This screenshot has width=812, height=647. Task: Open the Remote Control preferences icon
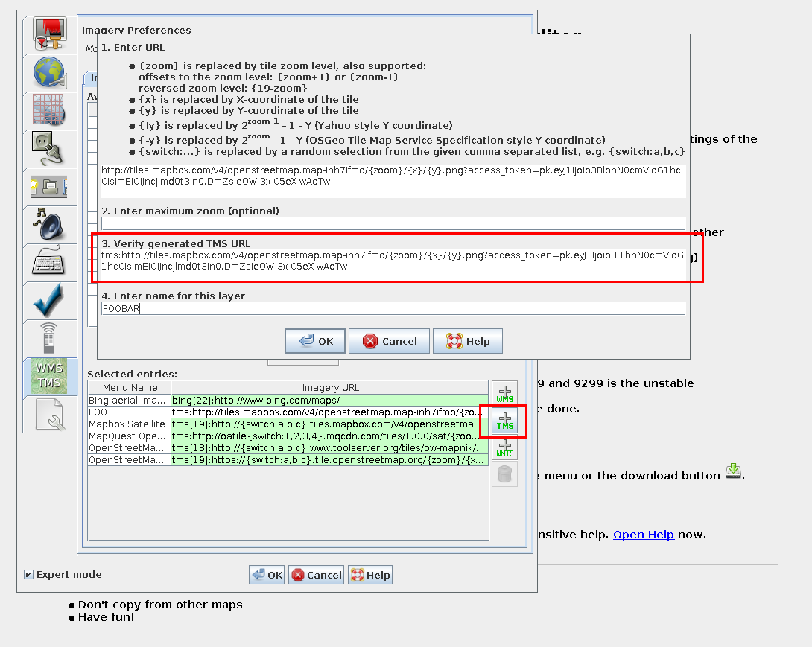[50, 338]
